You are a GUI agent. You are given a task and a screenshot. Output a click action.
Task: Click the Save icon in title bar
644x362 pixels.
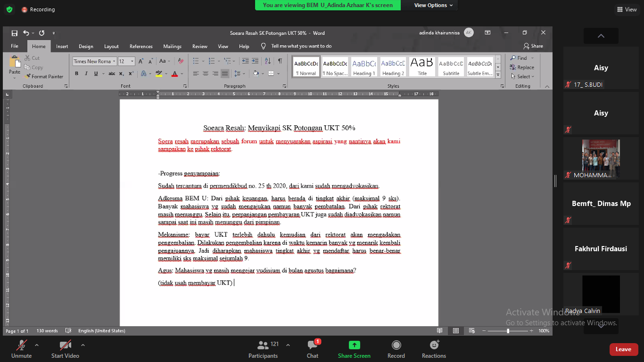point(15,33)
